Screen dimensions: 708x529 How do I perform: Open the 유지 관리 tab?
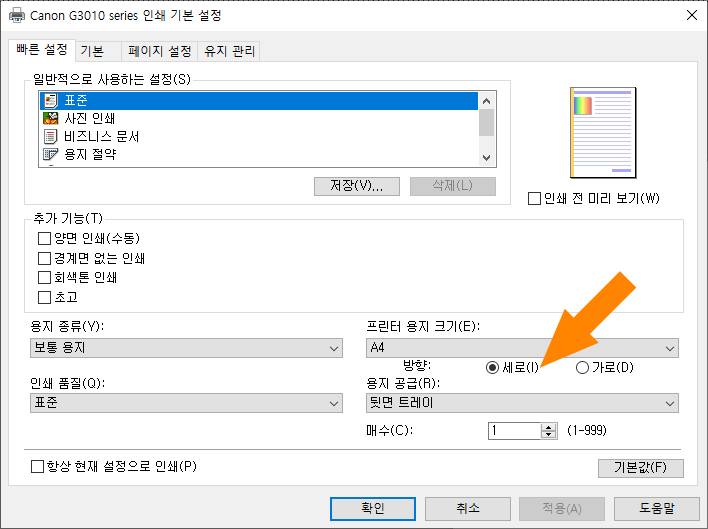pos(230,51)
